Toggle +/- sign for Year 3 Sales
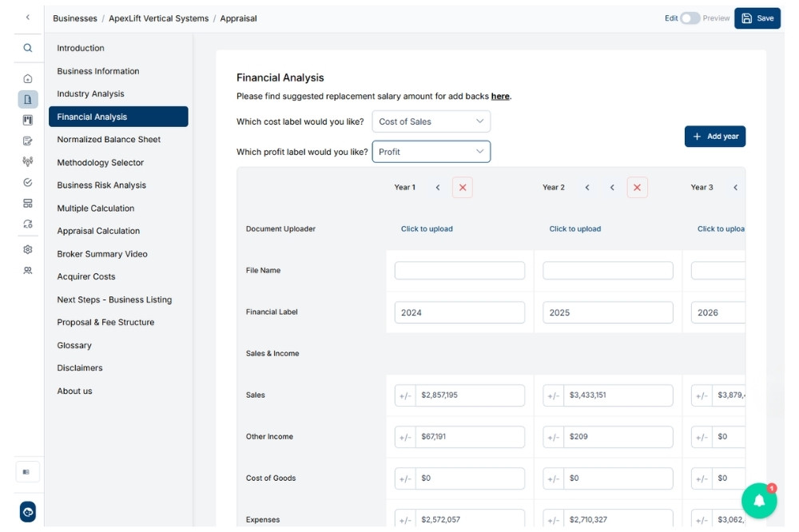 coord(702,395)
